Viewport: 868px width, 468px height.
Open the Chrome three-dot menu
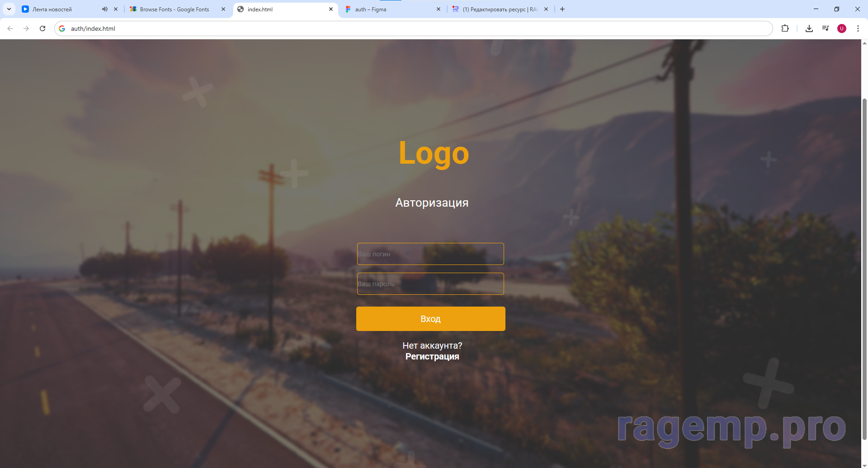coord(858,28)
